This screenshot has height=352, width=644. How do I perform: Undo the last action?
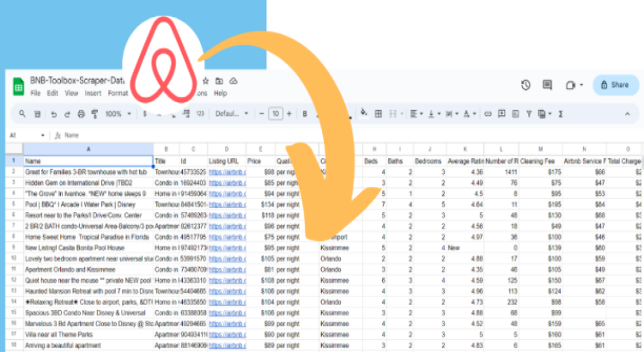point(53,114)
